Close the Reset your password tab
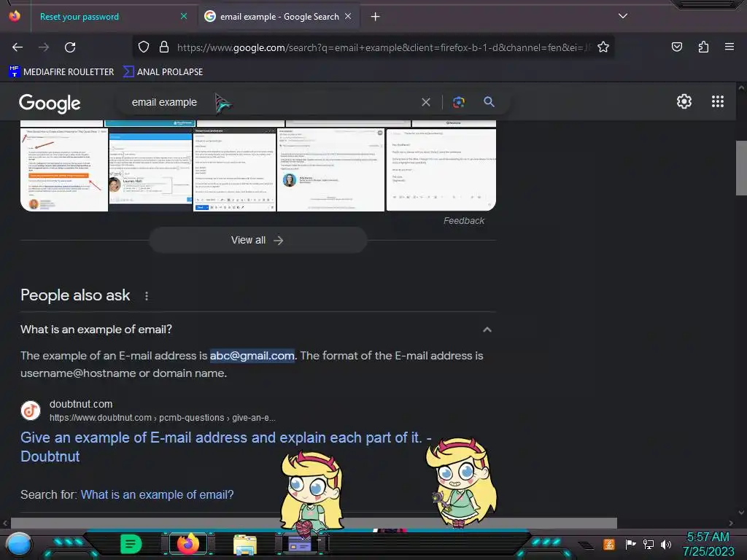747x560 pixels. 184,16
